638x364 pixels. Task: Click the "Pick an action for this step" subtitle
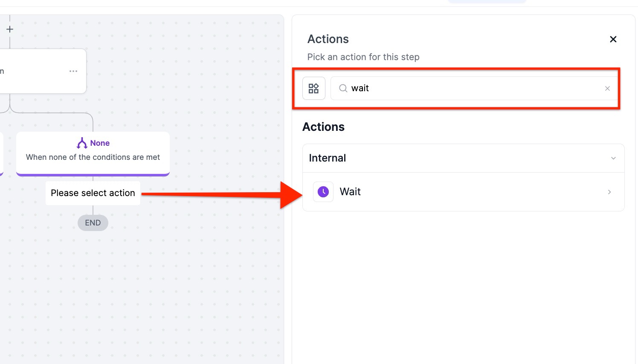pyautogui.click(x=363, y=57)
